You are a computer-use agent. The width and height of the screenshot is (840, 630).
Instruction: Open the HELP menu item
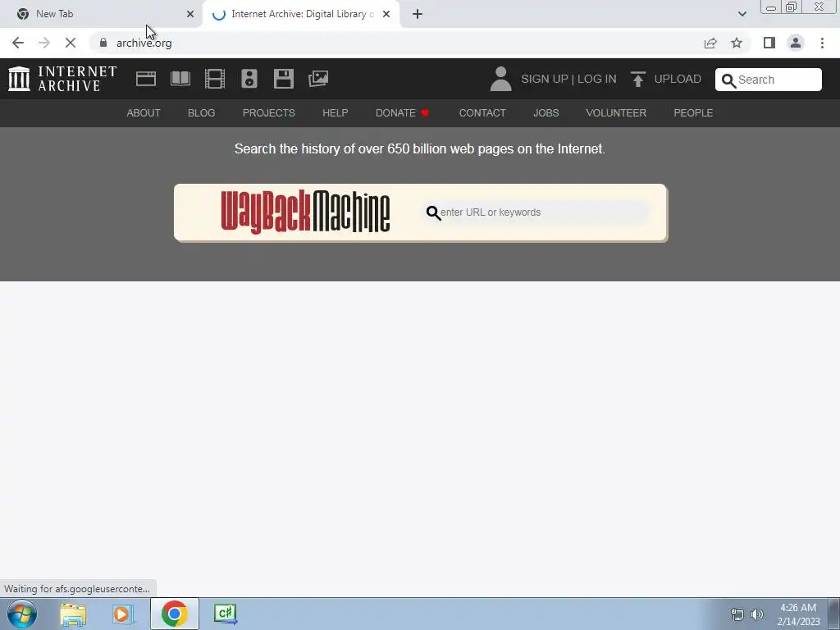[x=336, y=113]
